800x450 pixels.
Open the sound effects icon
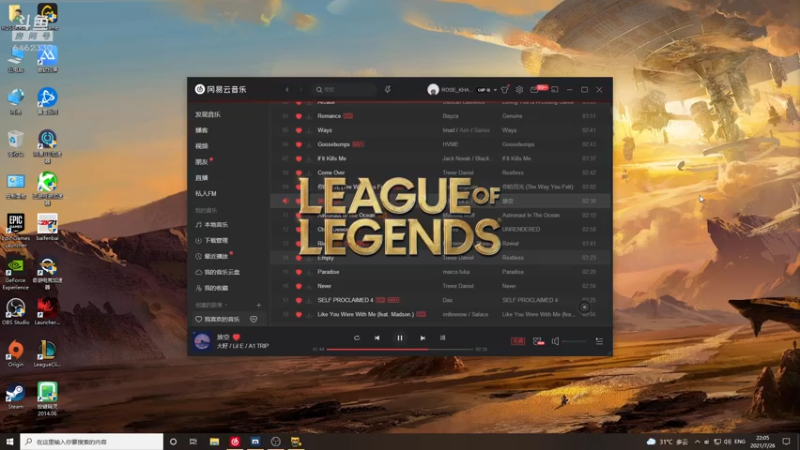(x=538, y=341)
